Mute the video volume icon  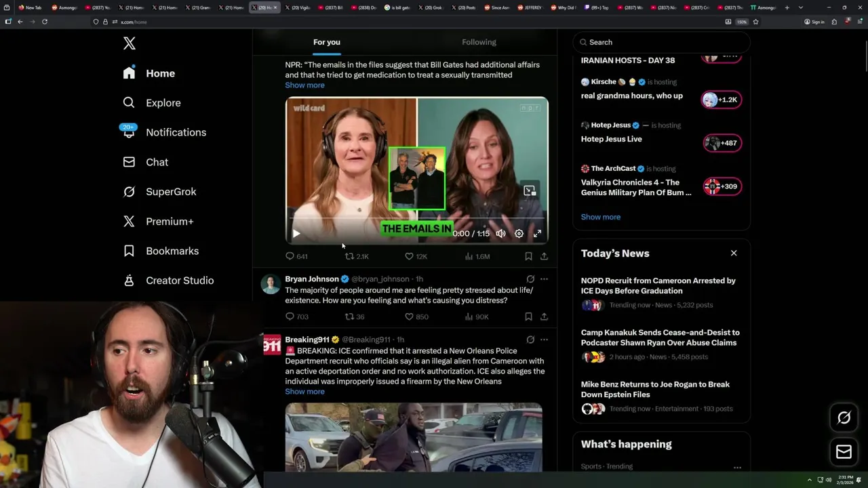click(x=500, y=233)
